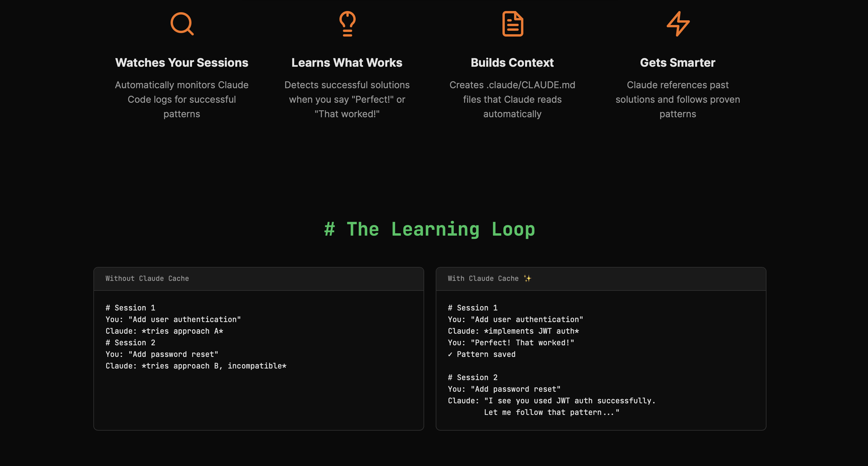Click 'Claude: *tries approach B, incompatible*' line
This screenshot has width=868, height=466.
[x=196, y=366]
